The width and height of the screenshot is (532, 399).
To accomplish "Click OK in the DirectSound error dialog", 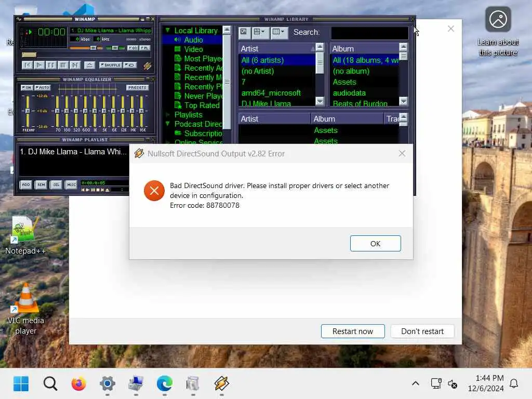I will point(375,244).
